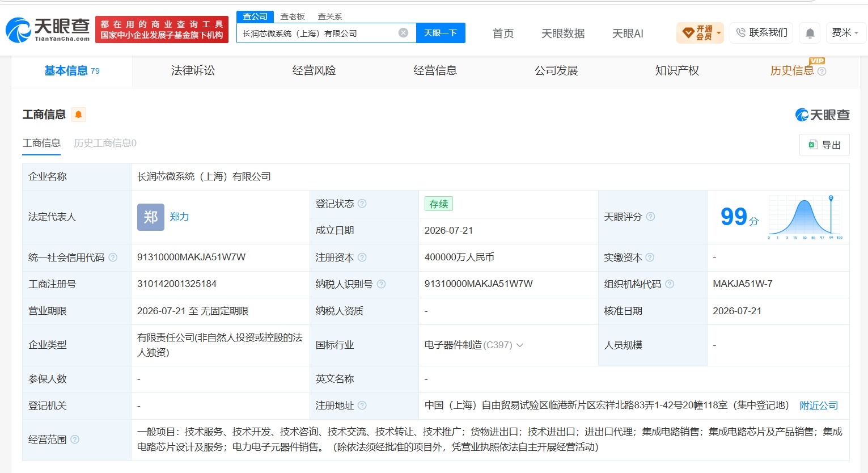This screenshot has height=473, width=868.
Task: Open the notifications bell
Action: click(810, 33)
